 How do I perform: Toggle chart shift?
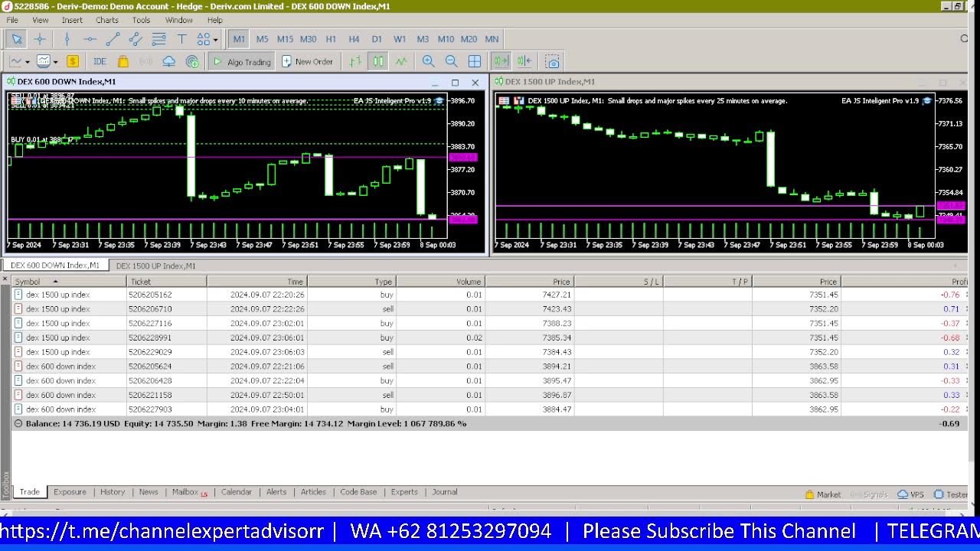coord(524,61)
